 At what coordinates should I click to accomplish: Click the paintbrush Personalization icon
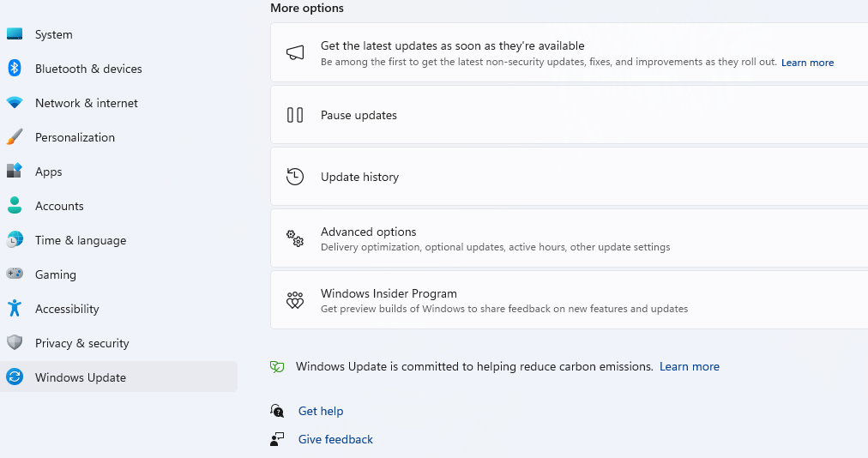(15, 137)
